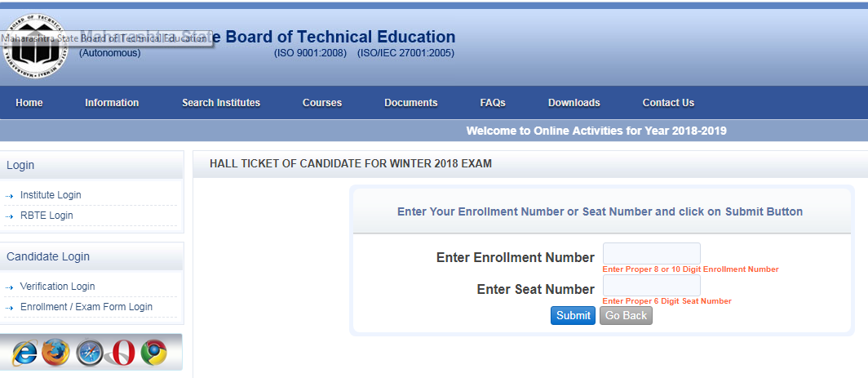Open the Home menu item
The height and width of the screenshot is (378, 868).
pos(29,103)
